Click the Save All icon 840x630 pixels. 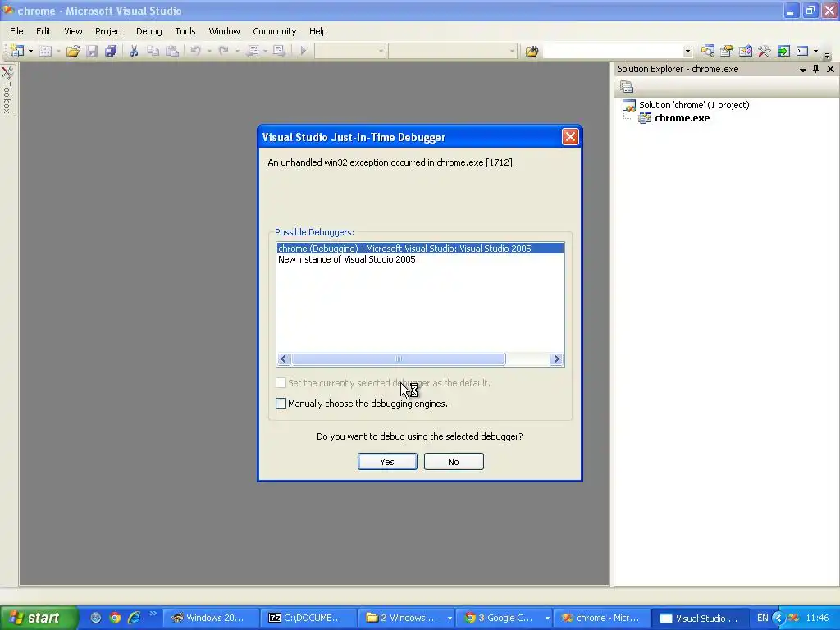111,51
